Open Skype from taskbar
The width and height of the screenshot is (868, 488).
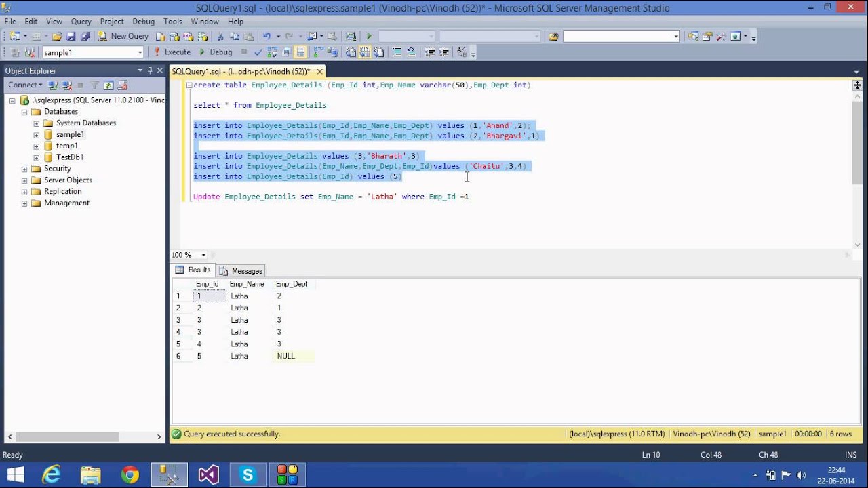click(x=248, y=474)
